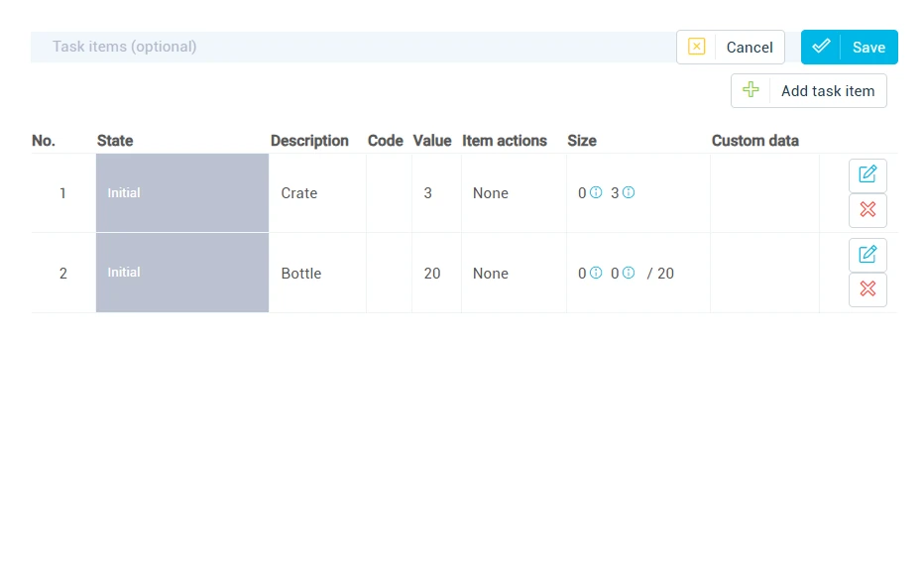Click the State column header
This screenshot has height=567, width=924.
[115, 141]
